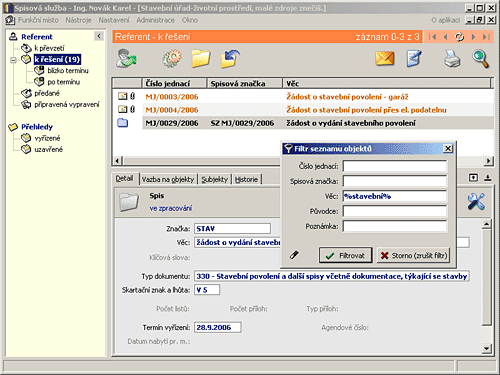Open vyřízené overview item
Viewport: 500px width, 375px height.
(47, 138)
